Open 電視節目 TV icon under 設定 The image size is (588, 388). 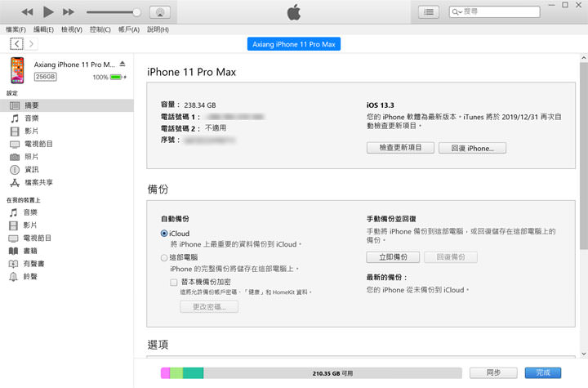tap(15, 145)
